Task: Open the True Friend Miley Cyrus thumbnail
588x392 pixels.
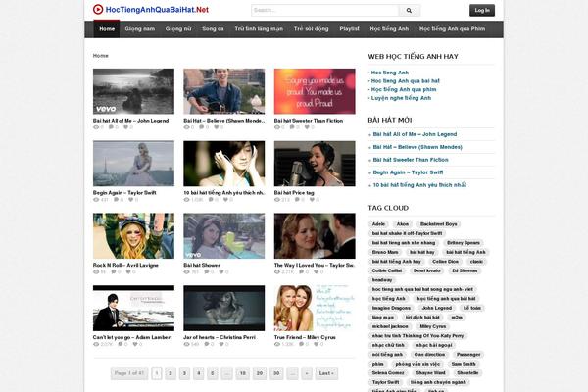Action: (315, 309)
